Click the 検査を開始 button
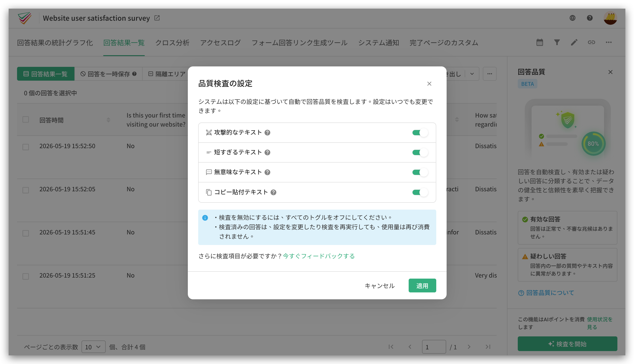The height and width of the screenshot is (364, 634). pos(567,344)
